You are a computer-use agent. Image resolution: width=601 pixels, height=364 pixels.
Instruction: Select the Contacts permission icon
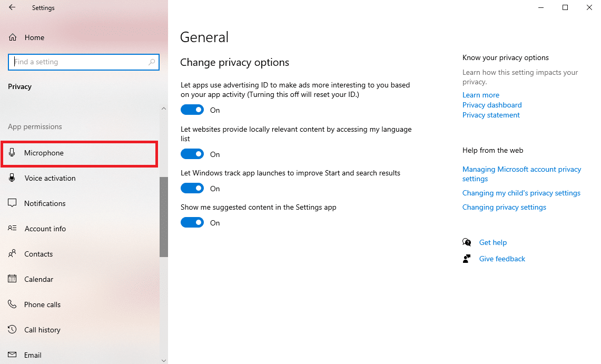tap(12, 253)
